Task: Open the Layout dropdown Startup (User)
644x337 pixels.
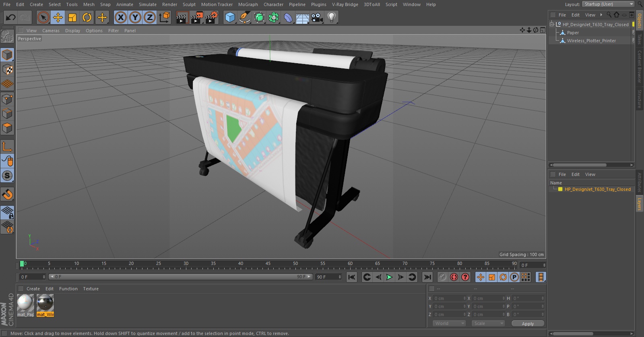Action: (x=608, y=4)
